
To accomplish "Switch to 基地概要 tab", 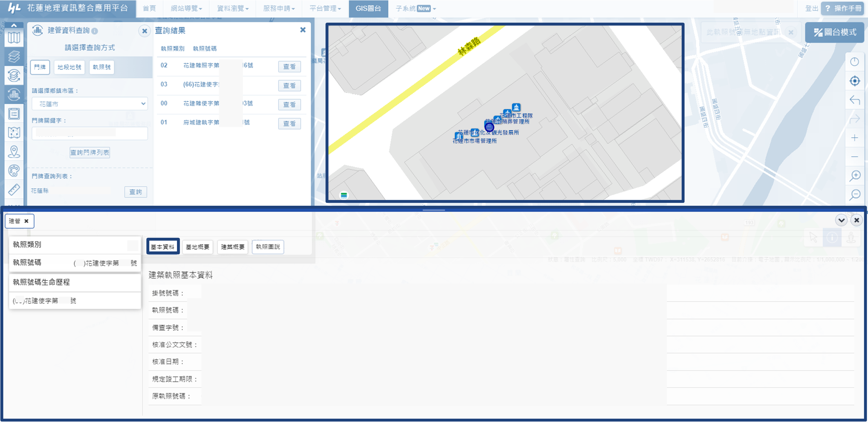I will pos(197,247).
